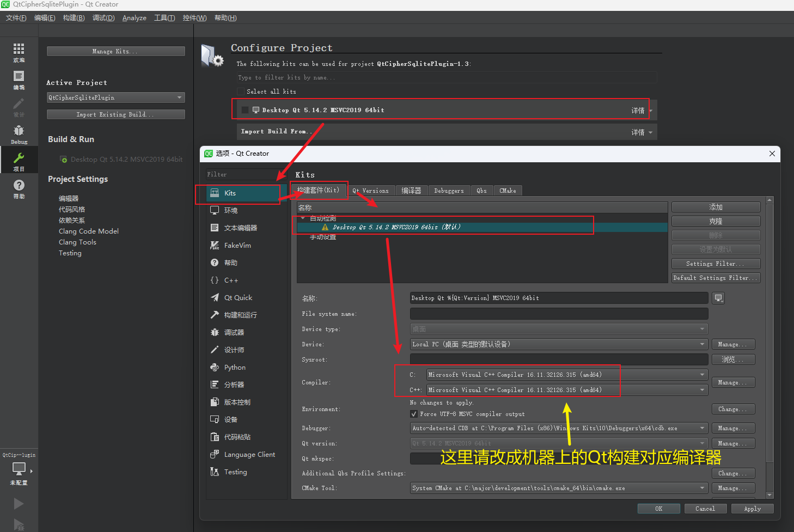Open the 设计师 options category

247,350
